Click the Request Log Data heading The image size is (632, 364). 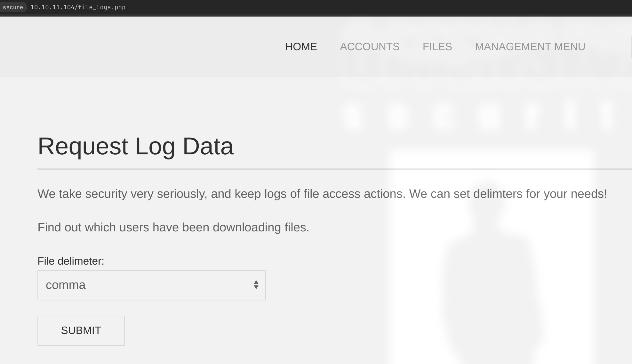pos(136,146)
